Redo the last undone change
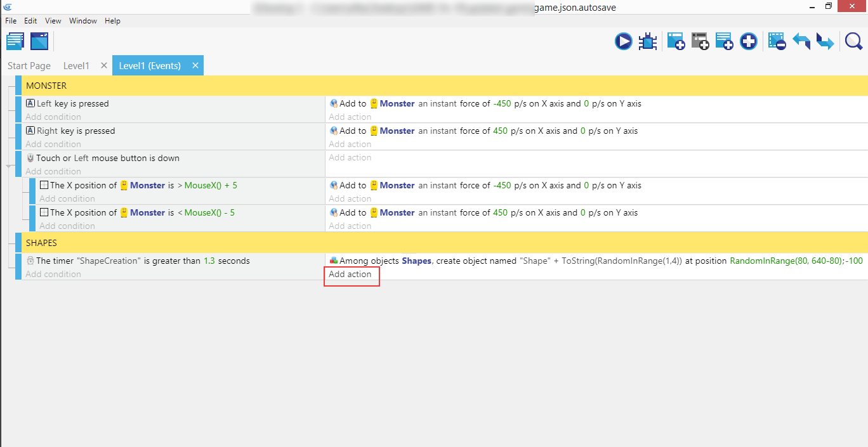The width and height of the screenshot is (868, 447). [825, 42]
